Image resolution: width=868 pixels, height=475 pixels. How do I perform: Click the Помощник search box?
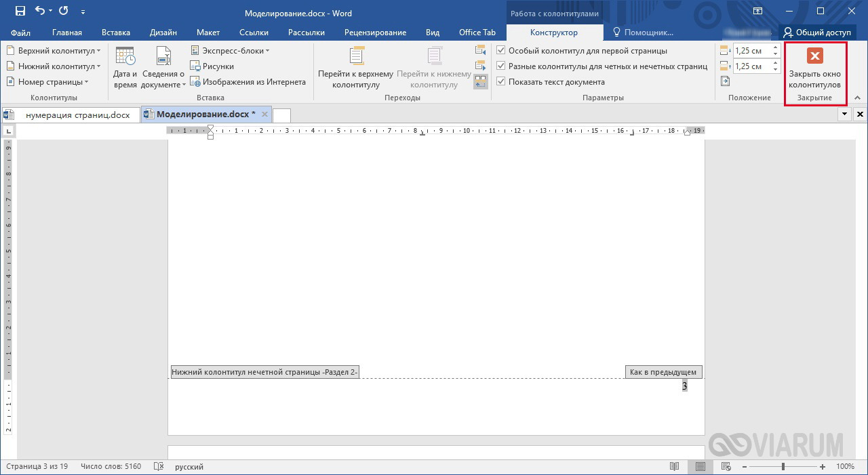click(643, 33)
